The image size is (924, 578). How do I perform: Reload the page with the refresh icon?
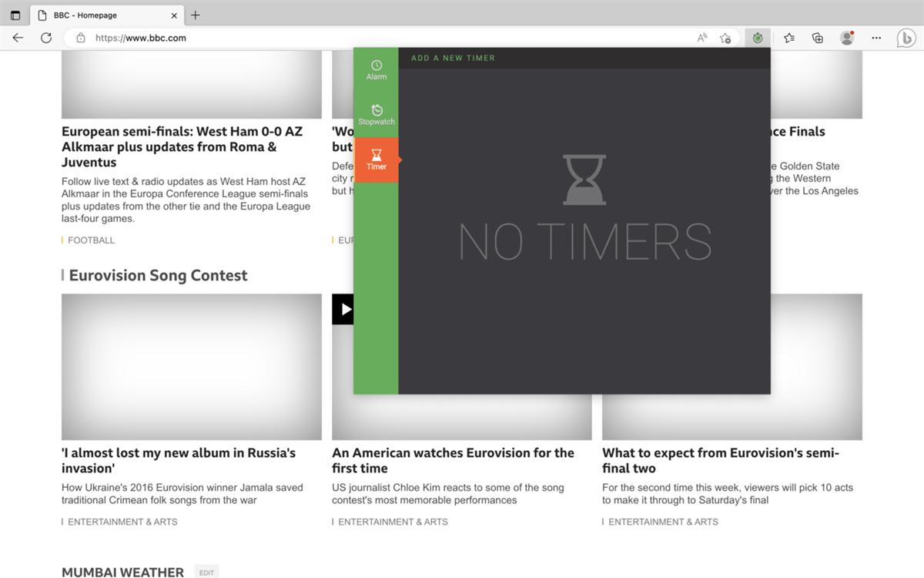tap(45, 37)
